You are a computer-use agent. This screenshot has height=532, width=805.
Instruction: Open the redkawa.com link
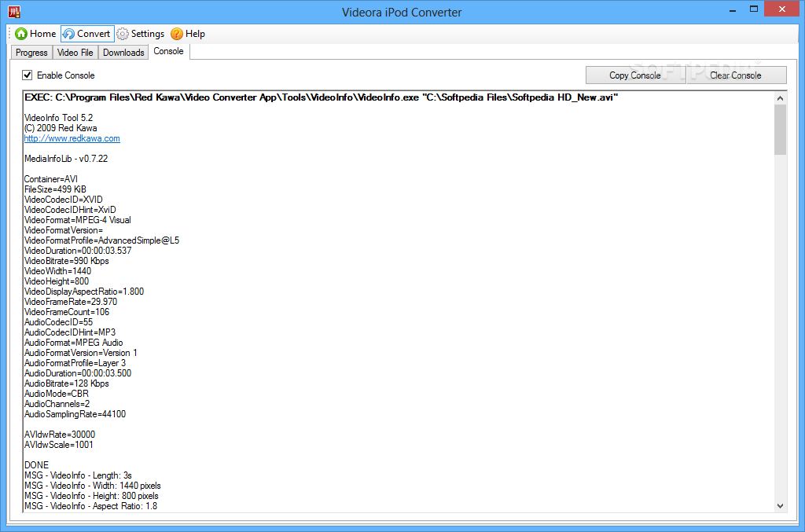72,138
